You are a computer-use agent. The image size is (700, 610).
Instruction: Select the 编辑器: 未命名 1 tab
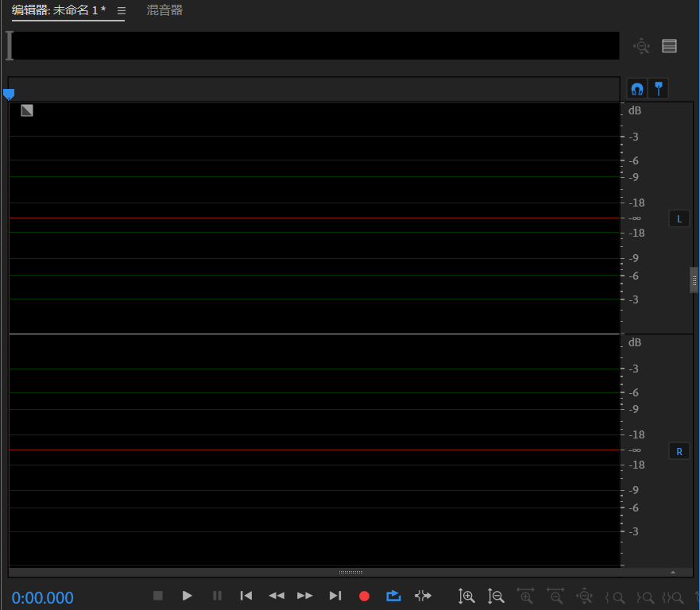pos(59,10)
